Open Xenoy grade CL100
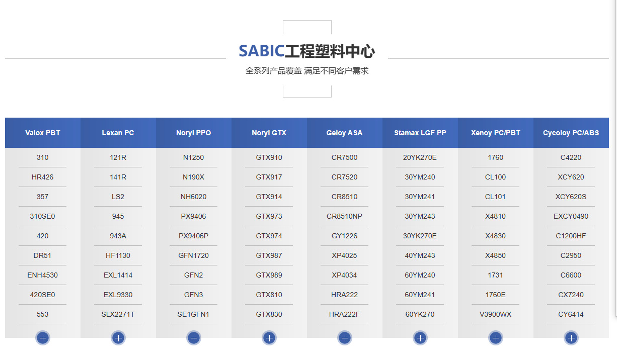 [496, 177]
